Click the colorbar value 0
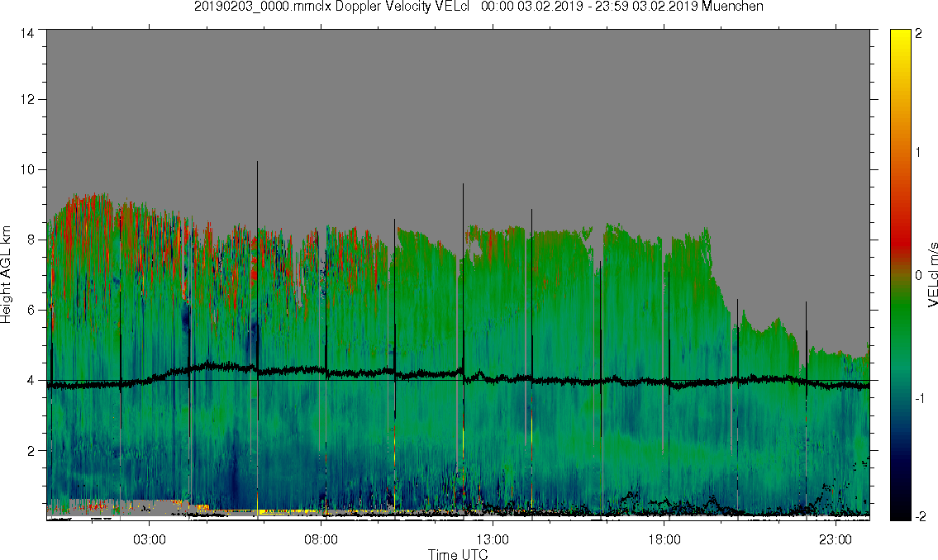The image size is (938, 560). [919, 276]
